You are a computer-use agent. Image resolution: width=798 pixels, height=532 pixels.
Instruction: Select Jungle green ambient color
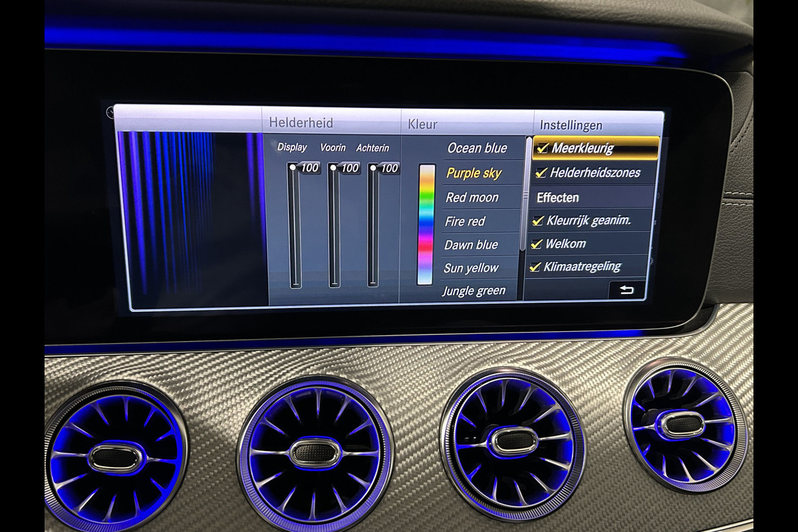(473, 291)
